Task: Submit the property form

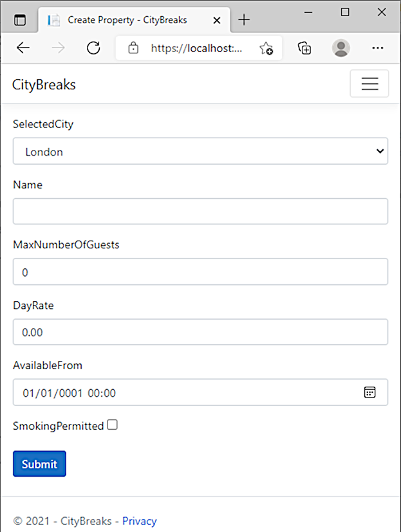Action: 39,463
